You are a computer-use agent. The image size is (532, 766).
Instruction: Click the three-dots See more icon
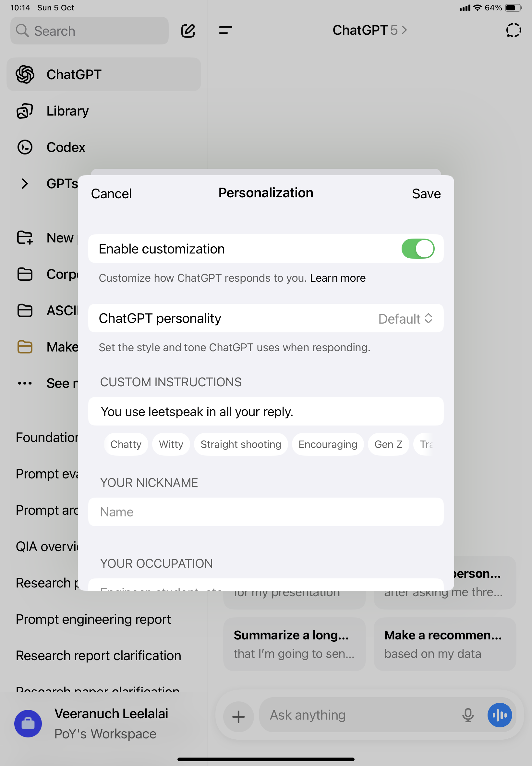[x=25, y=383]
